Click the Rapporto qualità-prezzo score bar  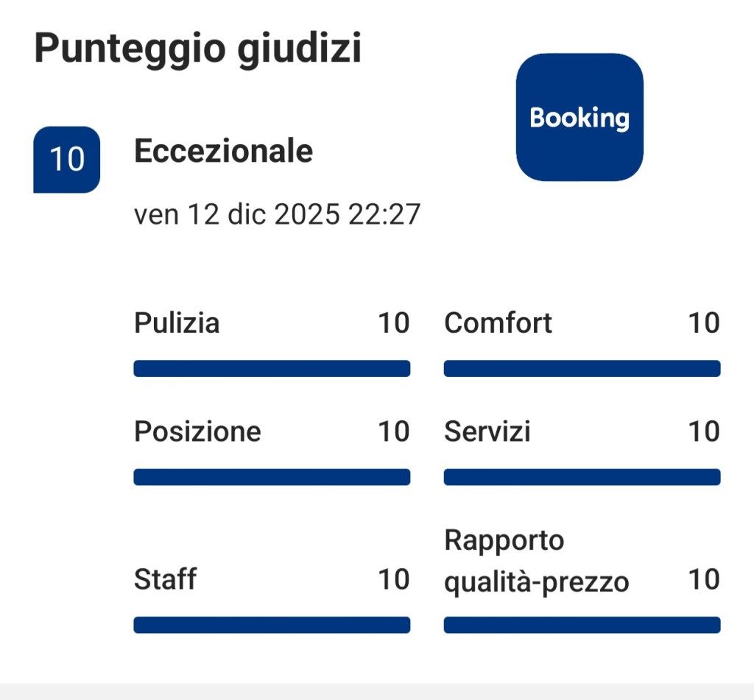tap(582, 625)
